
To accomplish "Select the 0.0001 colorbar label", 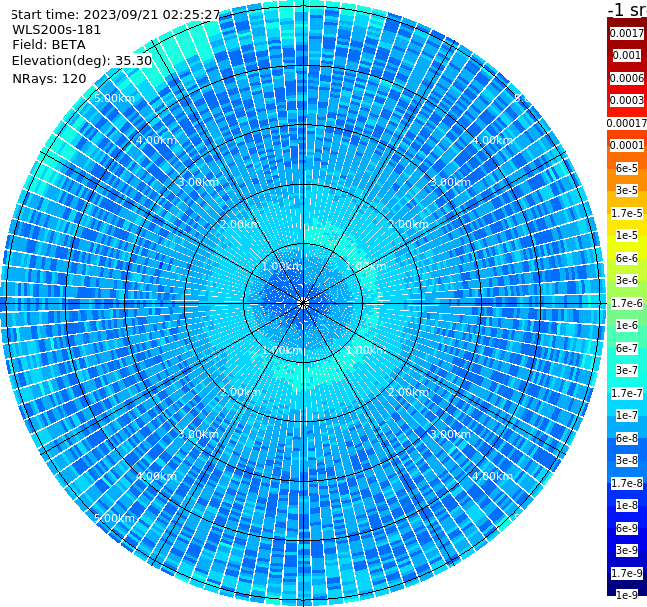I will (x=627, y=145).
